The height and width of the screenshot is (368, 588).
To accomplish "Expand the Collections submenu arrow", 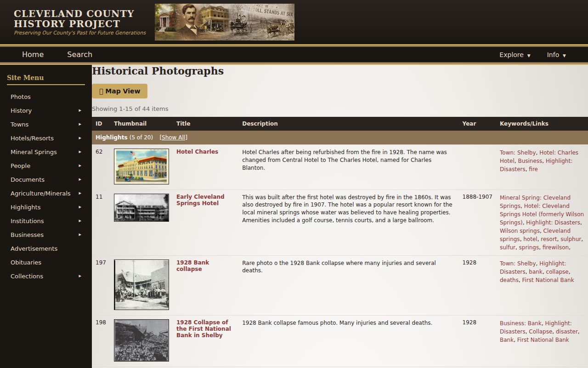I will pos(80,276).
